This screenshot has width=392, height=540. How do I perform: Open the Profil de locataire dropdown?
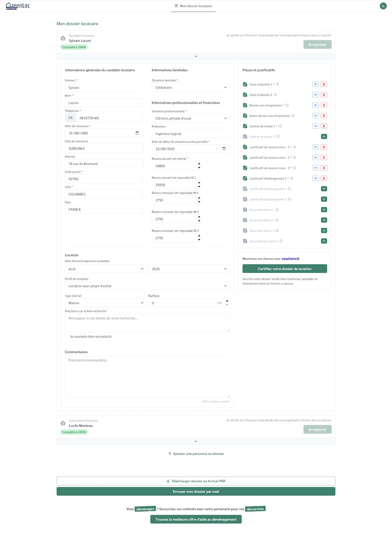click(147, 286)
